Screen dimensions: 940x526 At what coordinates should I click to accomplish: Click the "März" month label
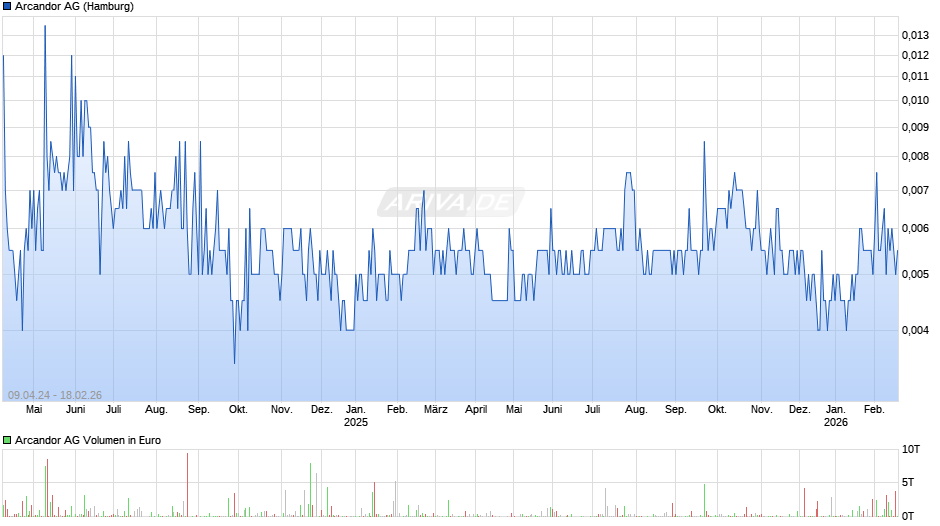point(436,409)
